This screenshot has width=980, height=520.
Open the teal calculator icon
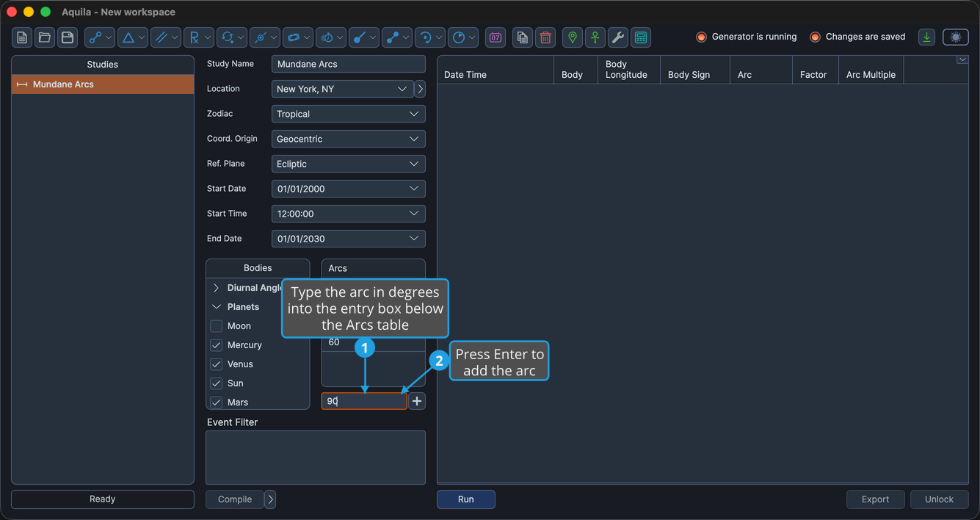tap(641, 37)
